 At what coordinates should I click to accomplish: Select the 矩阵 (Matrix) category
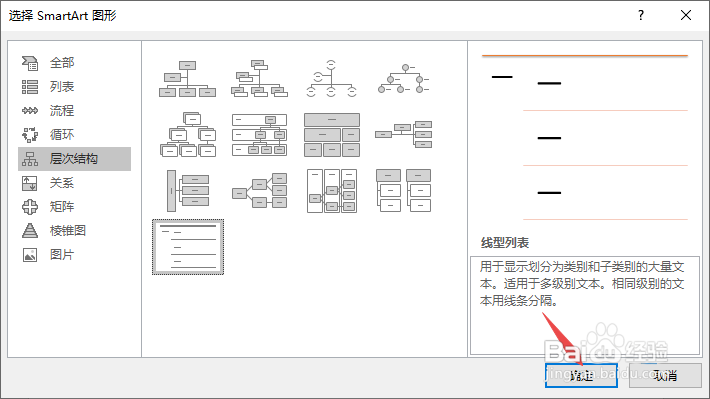tap(74, 207)
